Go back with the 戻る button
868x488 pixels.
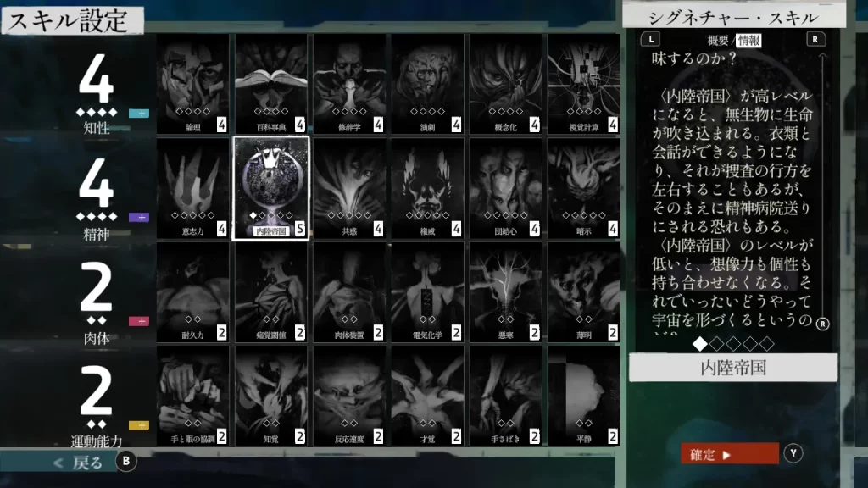click(79, 463)
